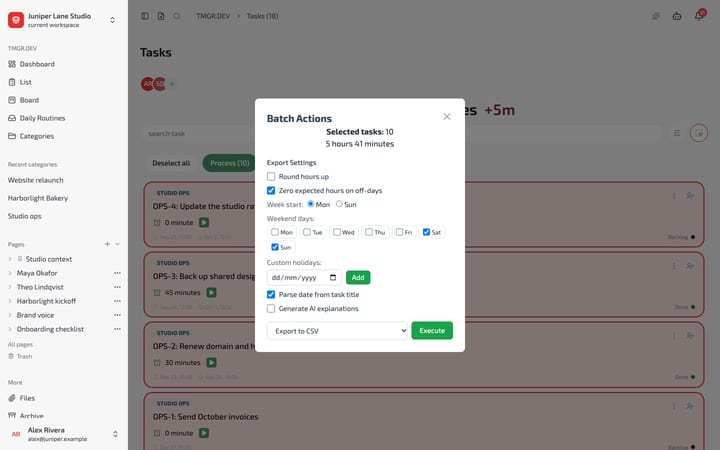Open notifications bell icon
The width and height of the screenshot is (720, 450).
pos(698,16)
